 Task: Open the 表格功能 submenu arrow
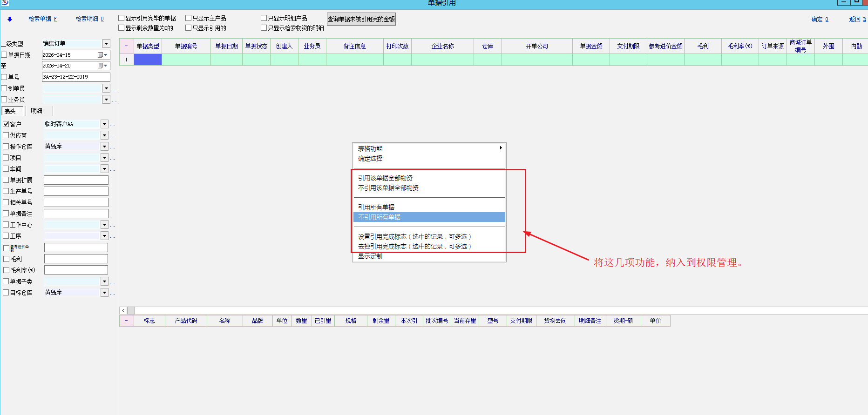click(x=501, y=148)
